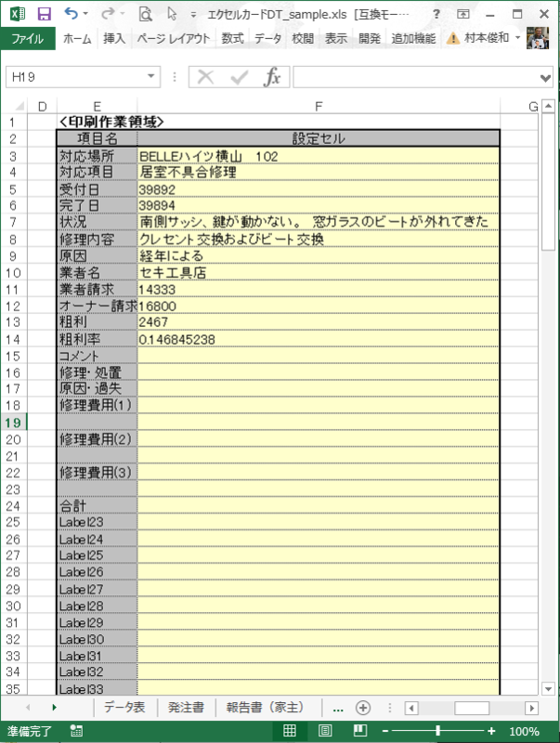Click the pointer select icon in toolbar

click(x=172, y=14)
